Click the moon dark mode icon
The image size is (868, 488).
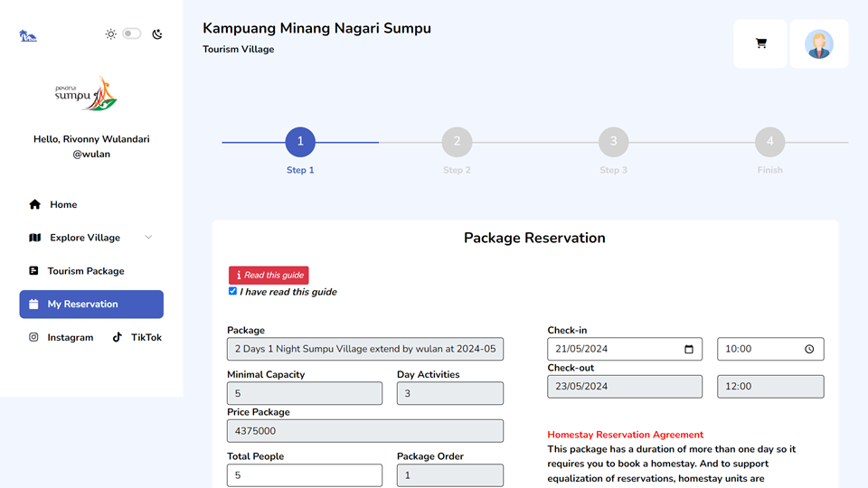[x=157, y=34]
